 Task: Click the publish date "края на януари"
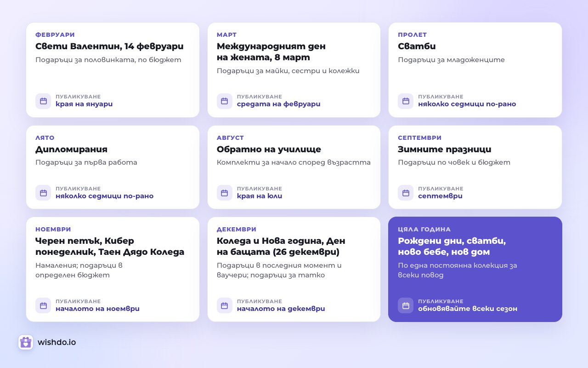coord(84,104)
